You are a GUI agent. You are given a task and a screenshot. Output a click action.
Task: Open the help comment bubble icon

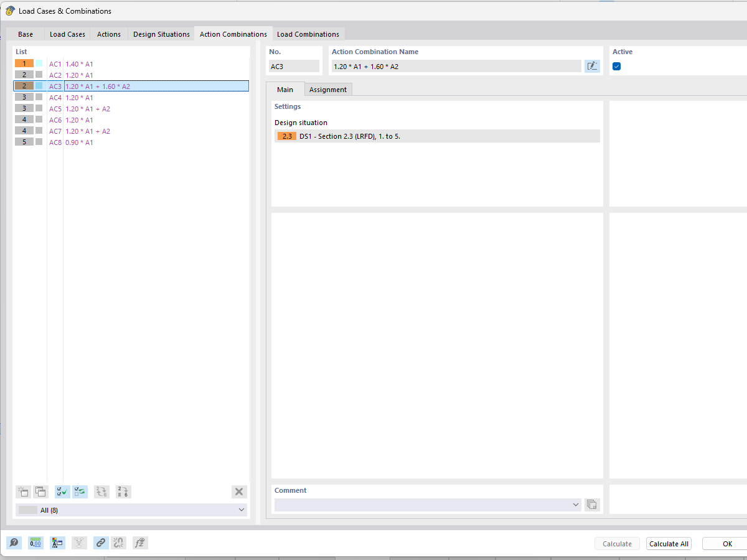pyautogui.click(x=14, y=543)
